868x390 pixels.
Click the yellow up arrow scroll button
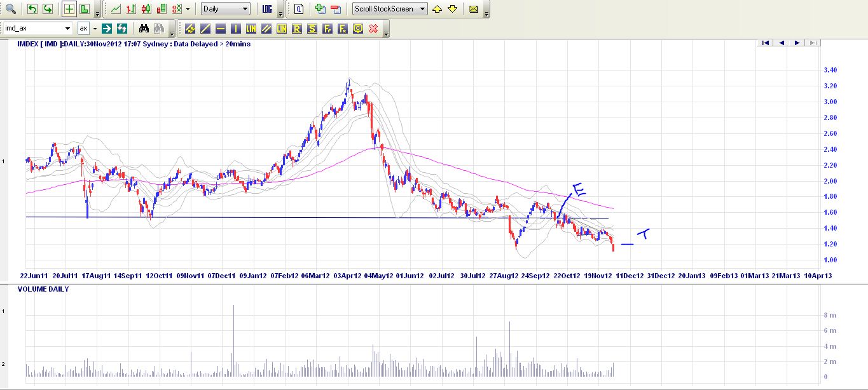click(437, 9)
